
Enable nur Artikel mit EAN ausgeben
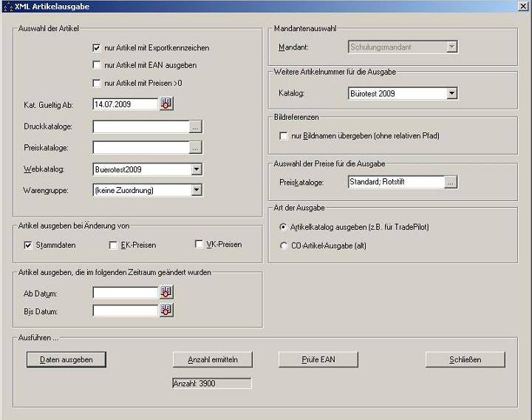pyautogui.click(x=97, y=65)
